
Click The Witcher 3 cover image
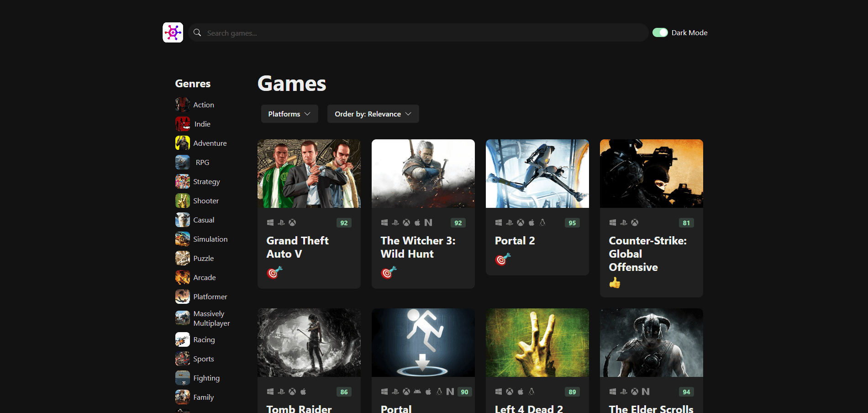[x=423, y=174]
